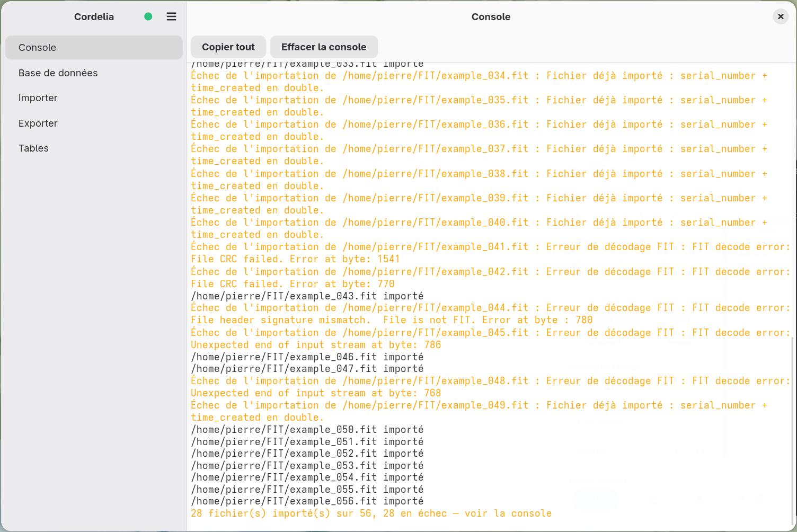Viewport: 797px width, 532px height.
Task: Click the example_036.fit duplicate error line
Action: 479,130
